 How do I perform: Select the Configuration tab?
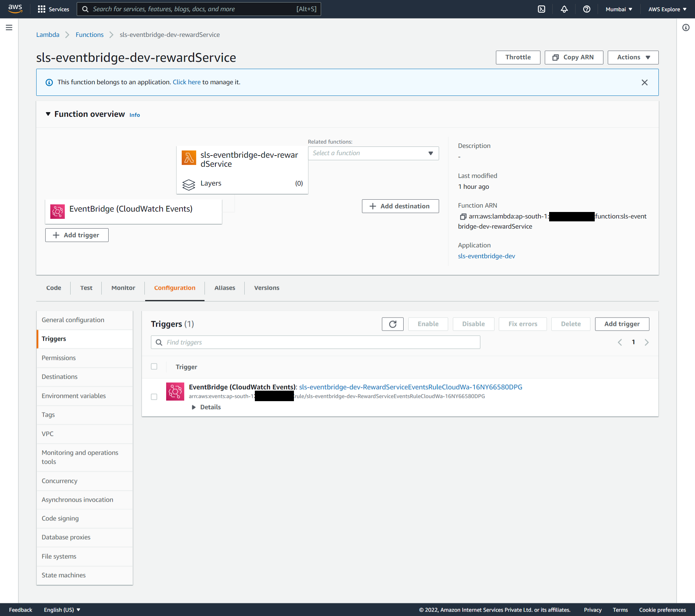point(175,288)
